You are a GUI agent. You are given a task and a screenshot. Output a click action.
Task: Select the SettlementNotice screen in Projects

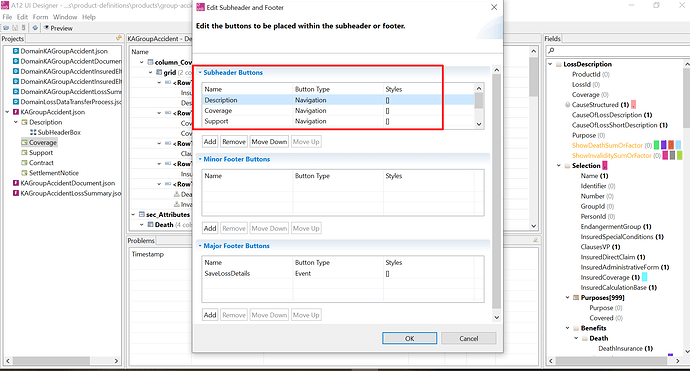pyautogui.click(x=54, y=173)
